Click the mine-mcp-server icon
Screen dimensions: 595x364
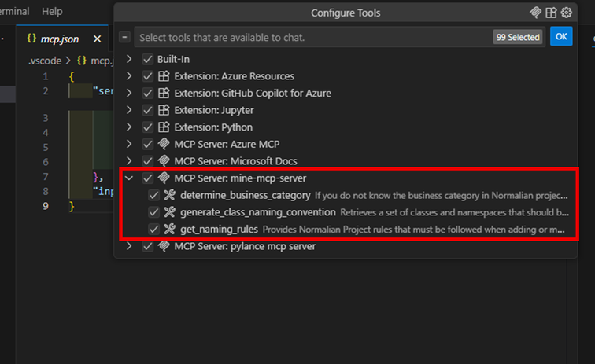[x=164, y=178]
